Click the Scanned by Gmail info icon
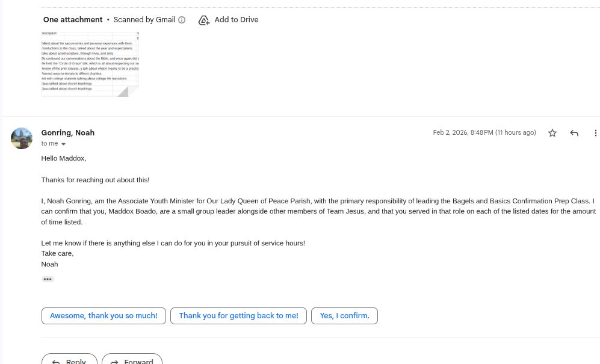The width and height of the screenshot is (600, 364). (182, 20)
